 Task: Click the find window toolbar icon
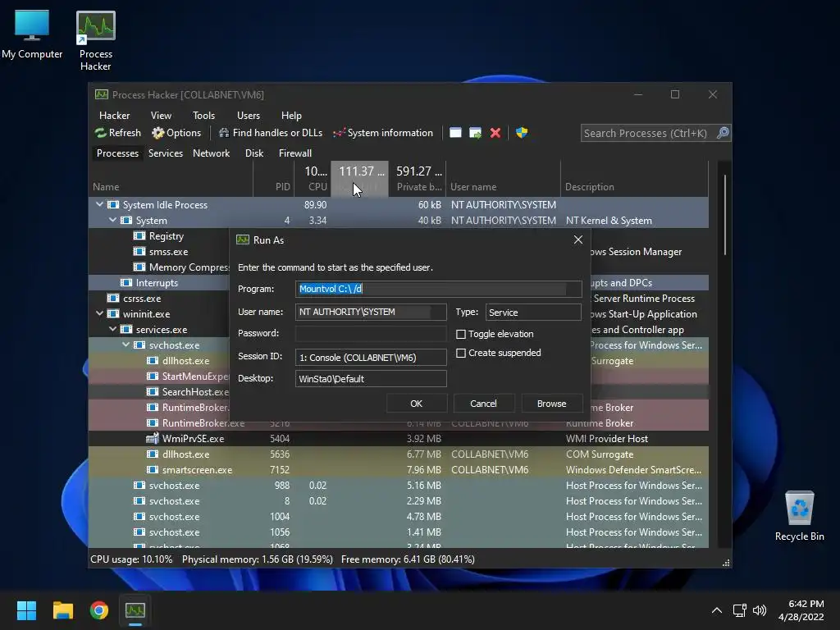(x=455, y=133)
